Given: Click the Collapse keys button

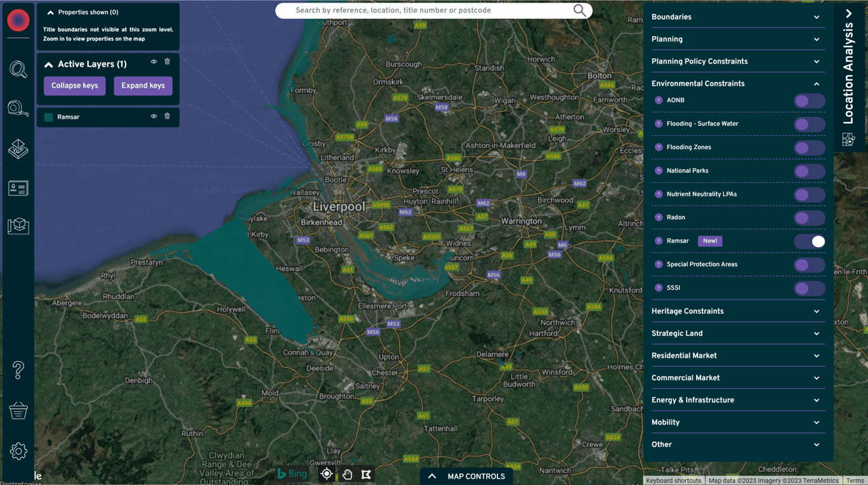Looking at the screenshot, I should 75,86.
